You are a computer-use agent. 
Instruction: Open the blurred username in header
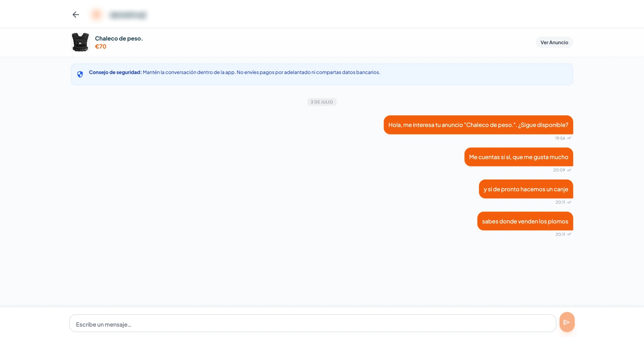pyautogui.click(x=128, y=15)
